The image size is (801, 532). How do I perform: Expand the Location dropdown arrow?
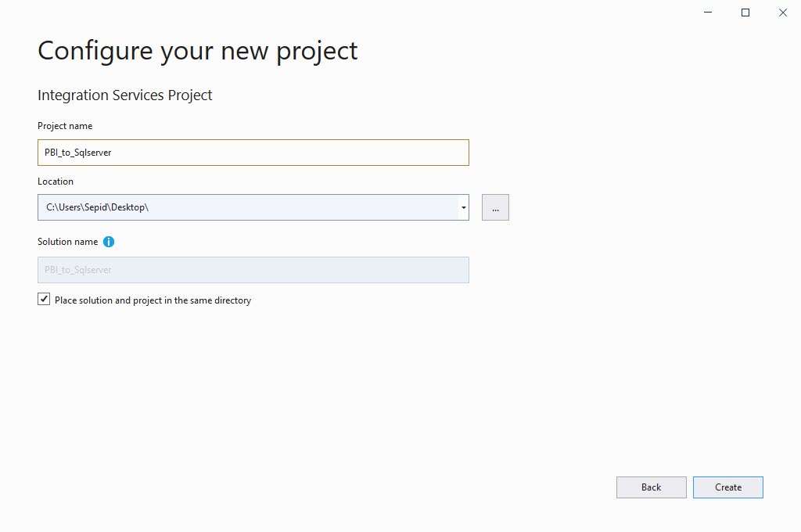tap(464, 207)
